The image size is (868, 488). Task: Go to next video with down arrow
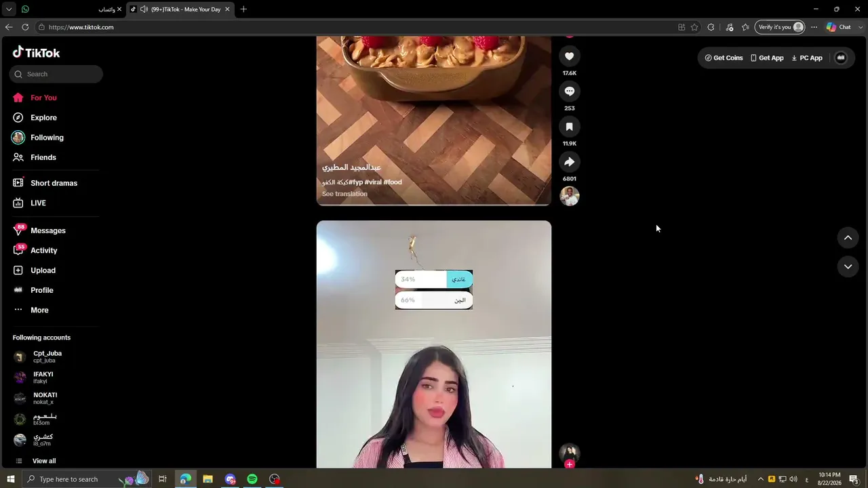(x=848, y=267)
